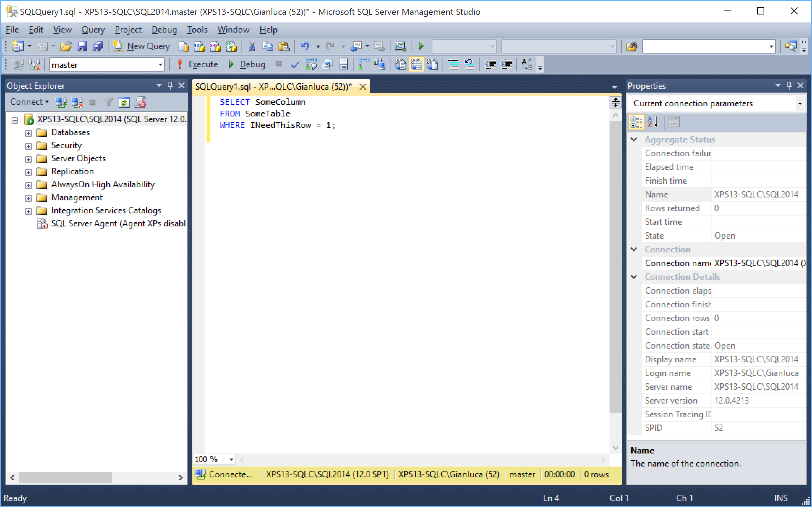The width and height of the screenshot is (812, 507).
Task: Click the Undo arrow icon
Action: (x=305, y=46)
